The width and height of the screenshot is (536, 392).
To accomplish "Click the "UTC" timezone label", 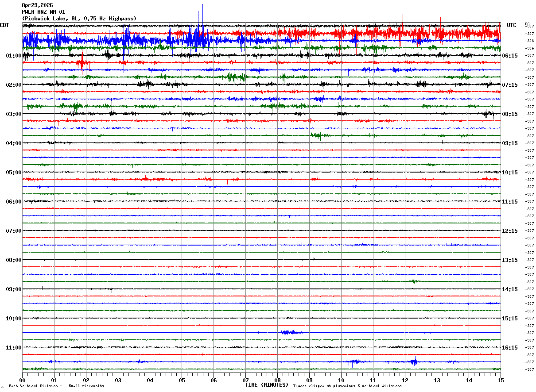I will point(512,25).
